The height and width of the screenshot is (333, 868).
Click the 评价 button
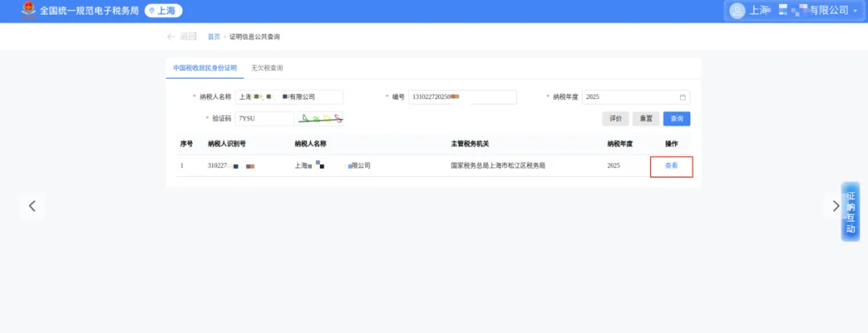click(x=616, y=118)
